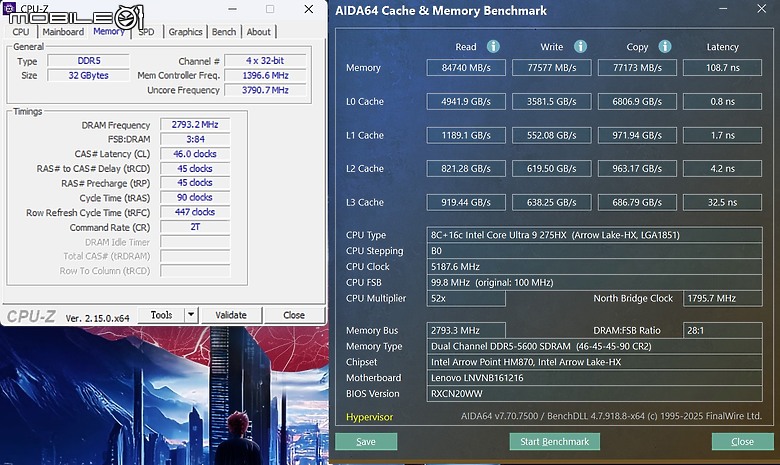Open the SPD tab in CPU-Z
Screen dimensions: 780x465
146,32
